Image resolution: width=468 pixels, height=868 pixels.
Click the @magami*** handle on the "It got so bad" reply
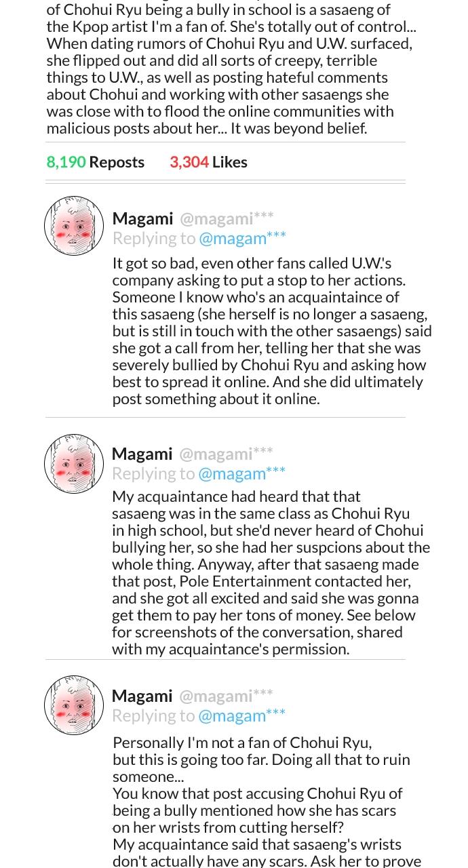coord(227,218)
